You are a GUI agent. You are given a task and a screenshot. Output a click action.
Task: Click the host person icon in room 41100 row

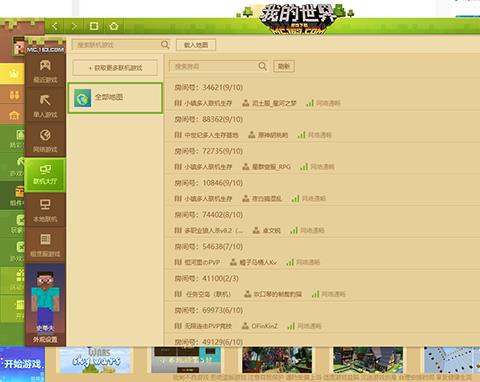[x=247, y=294]
